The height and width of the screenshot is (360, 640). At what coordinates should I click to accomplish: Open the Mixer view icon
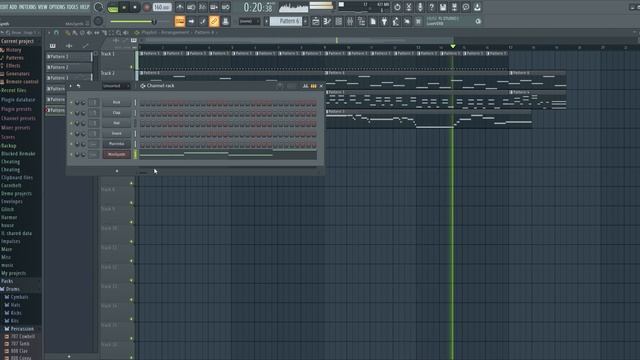350,22
